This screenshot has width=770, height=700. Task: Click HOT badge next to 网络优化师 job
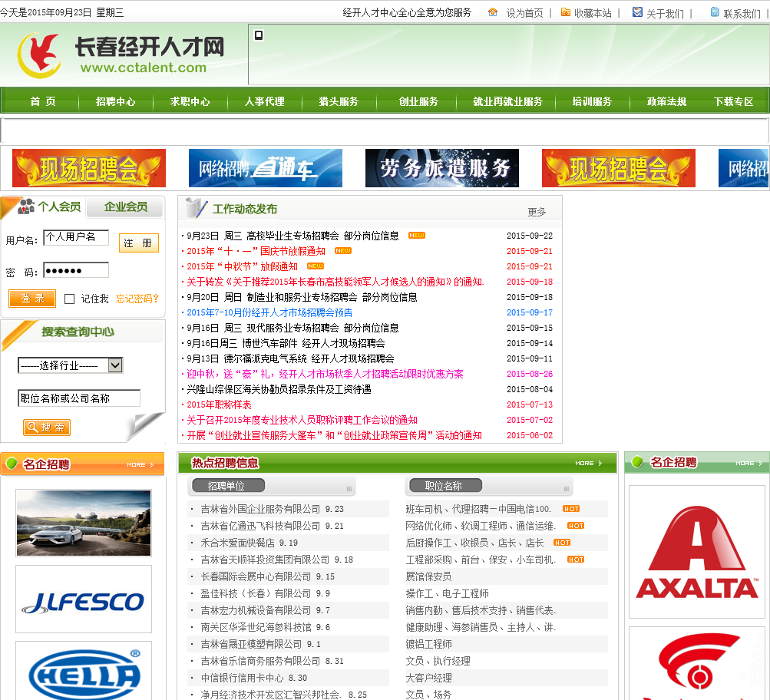[x=576, y=526]
